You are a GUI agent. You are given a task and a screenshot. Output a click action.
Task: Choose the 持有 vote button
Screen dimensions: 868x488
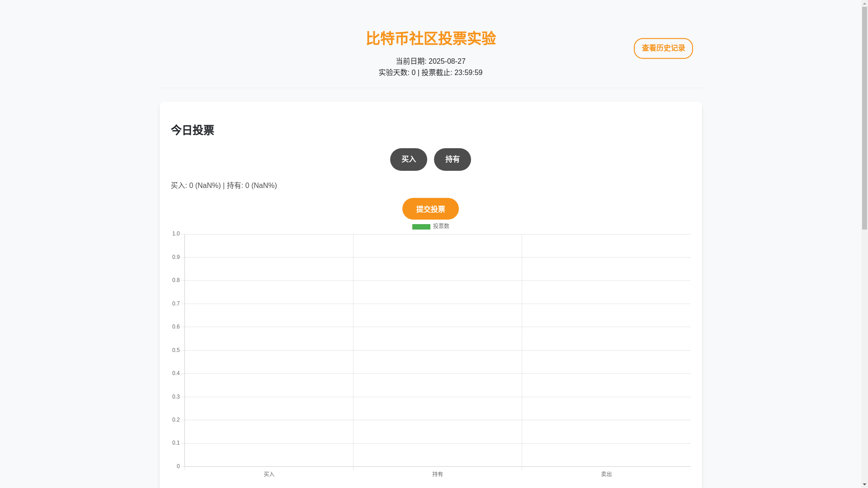pos(452,160)
